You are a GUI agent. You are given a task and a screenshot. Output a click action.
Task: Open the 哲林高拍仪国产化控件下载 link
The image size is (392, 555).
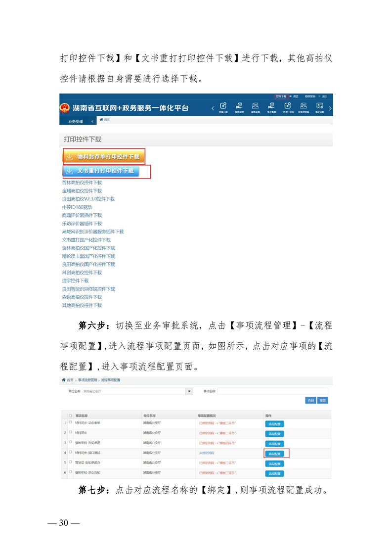[88, 248]
